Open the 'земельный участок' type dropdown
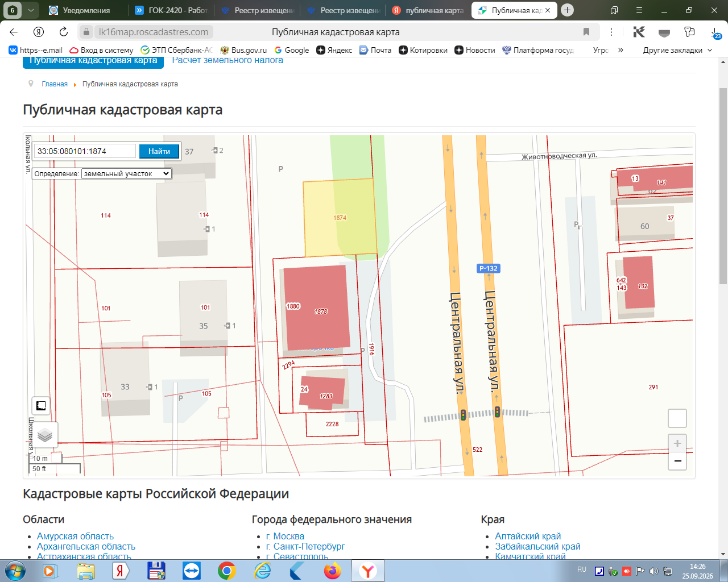The height and width of the screenshot is (582, 728). 126,174
